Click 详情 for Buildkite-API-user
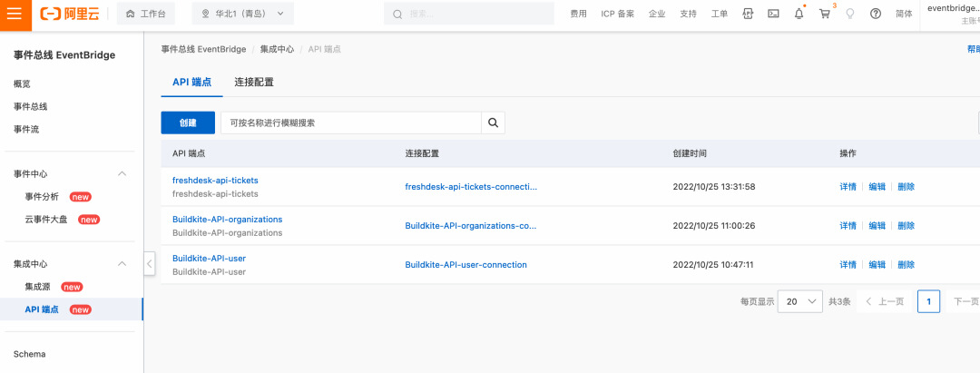Image resolution: width=980 pixels, height=373 pixels. (848, 264)
